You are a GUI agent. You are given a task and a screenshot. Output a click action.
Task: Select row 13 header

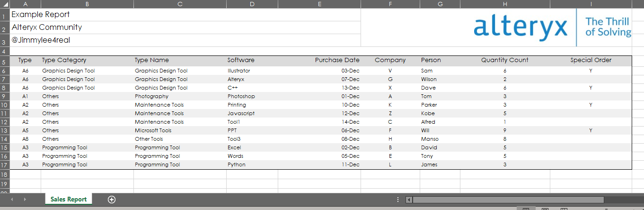[x=4, y=130]
